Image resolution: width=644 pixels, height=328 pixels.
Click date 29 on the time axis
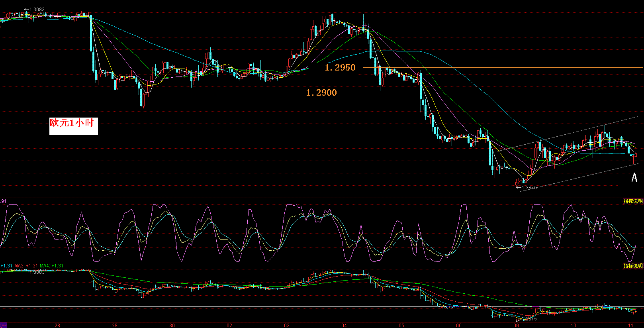pos(115,325)
